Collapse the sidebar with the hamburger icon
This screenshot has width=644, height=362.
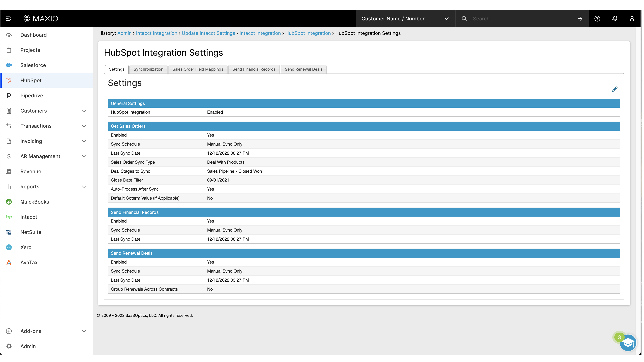pos(9,18)
